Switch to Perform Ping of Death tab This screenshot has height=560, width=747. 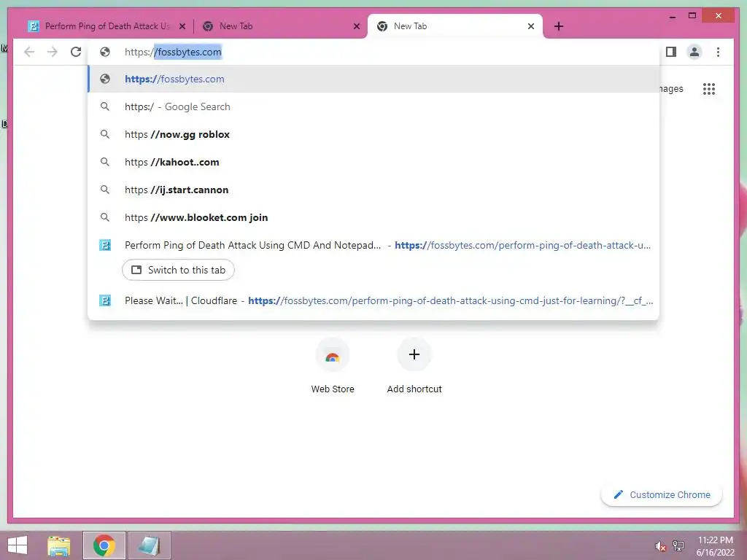click(107, 26)
